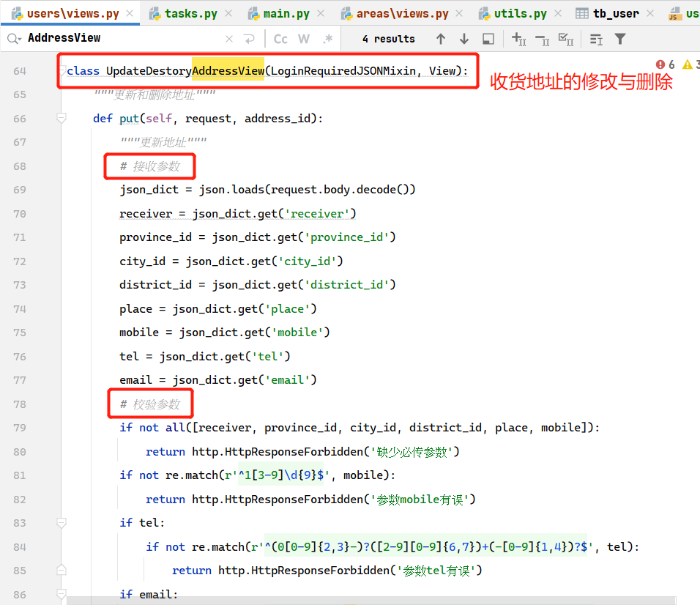This screenshot has width=700, height=605.
Task: Close the users\views.py tab
Action: 130,13
